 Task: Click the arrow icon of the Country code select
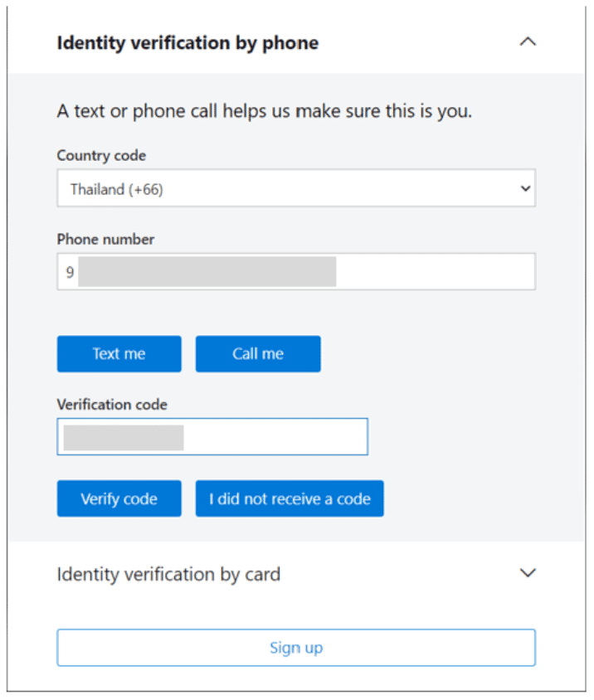pos(525,189)
